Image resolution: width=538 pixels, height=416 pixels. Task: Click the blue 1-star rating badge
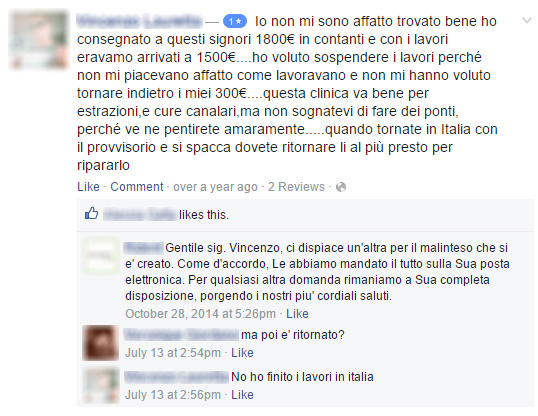[x=235, y=22]
